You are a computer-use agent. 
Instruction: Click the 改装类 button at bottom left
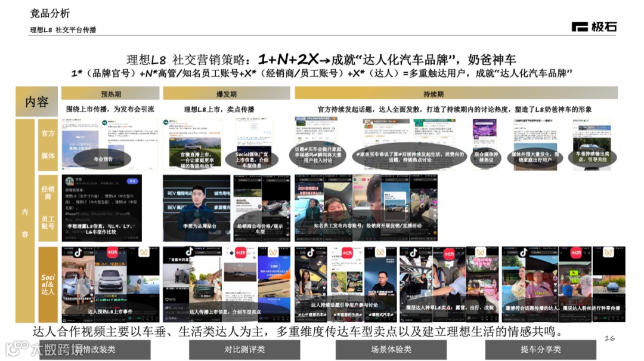tap(95, 350)
